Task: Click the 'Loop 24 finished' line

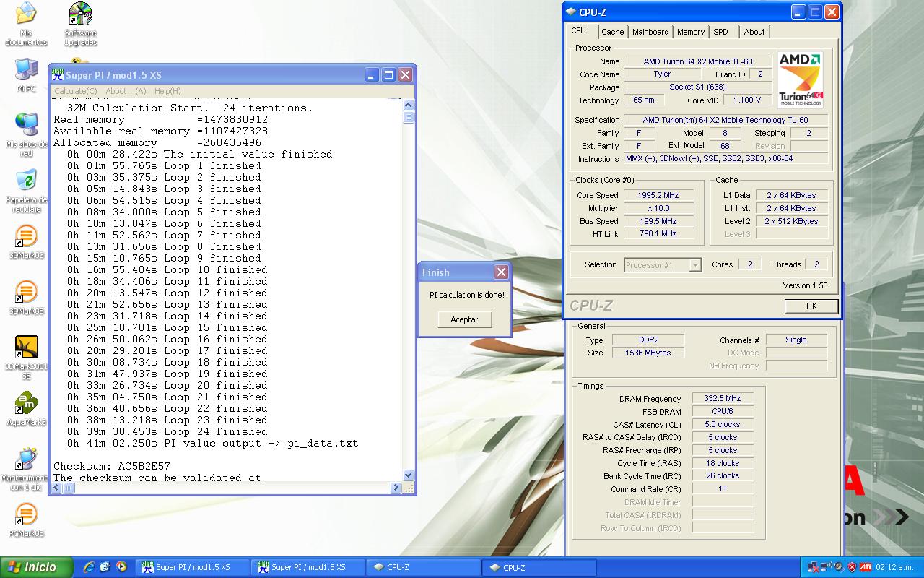Action: 167,431
